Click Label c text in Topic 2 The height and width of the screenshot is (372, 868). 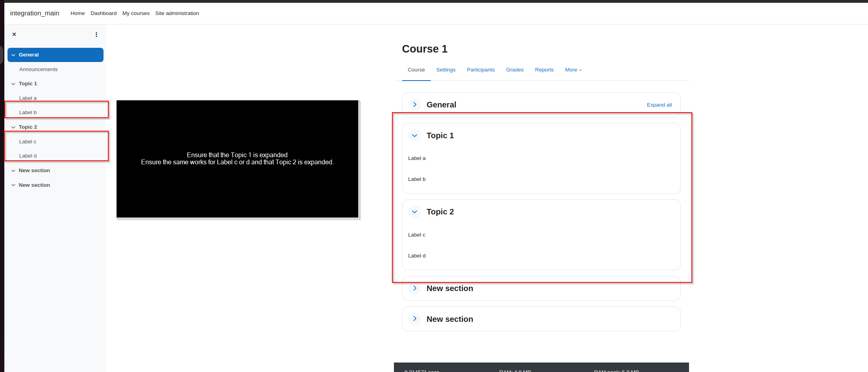click(417, 235)
